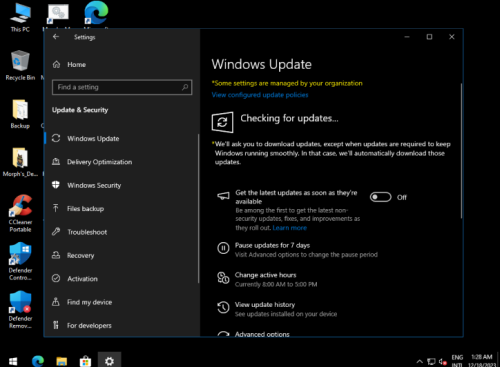Screen dimensions: 500x367
Task: Open the Learn more link
Action: (290, 228)
